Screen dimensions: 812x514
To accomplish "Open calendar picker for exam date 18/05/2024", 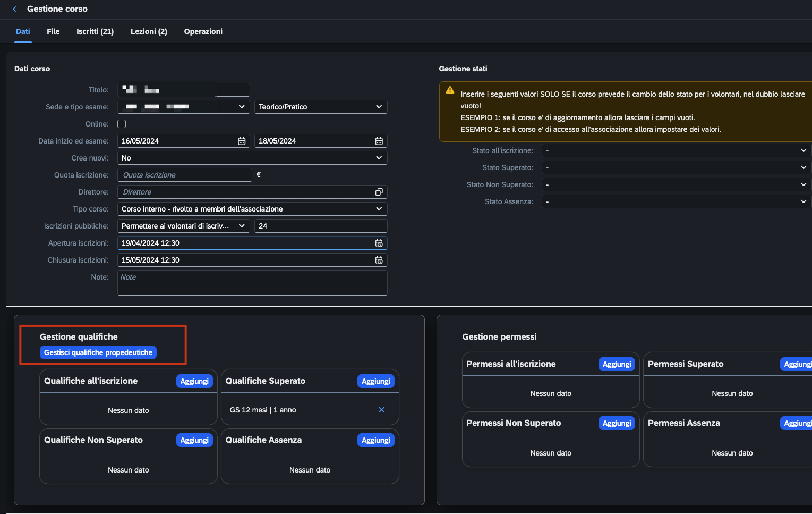I will pyautogui.click(x=379, y=141).
